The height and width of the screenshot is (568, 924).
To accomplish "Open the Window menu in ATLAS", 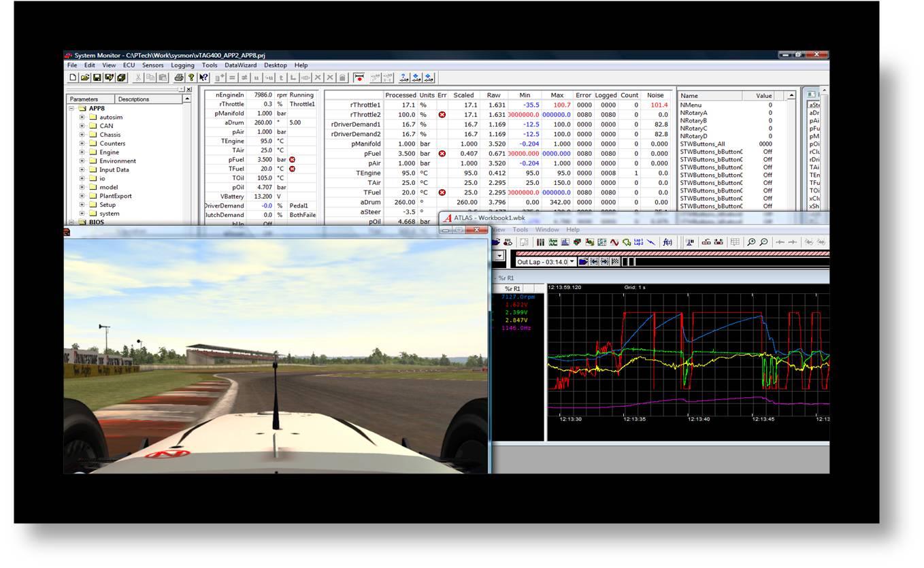I will [x=547, y=230].
